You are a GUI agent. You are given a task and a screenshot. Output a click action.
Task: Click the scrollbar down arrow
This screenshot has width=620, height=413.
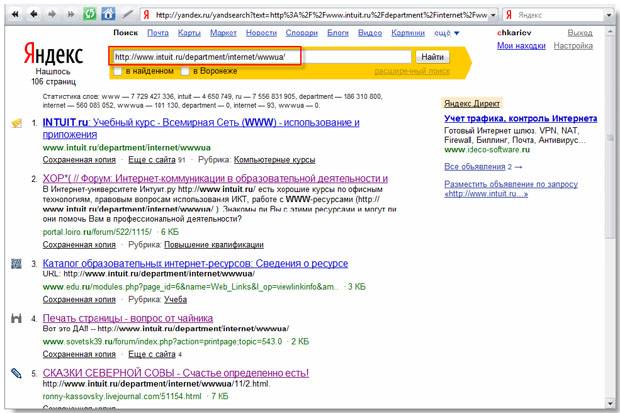pos(610,403)
